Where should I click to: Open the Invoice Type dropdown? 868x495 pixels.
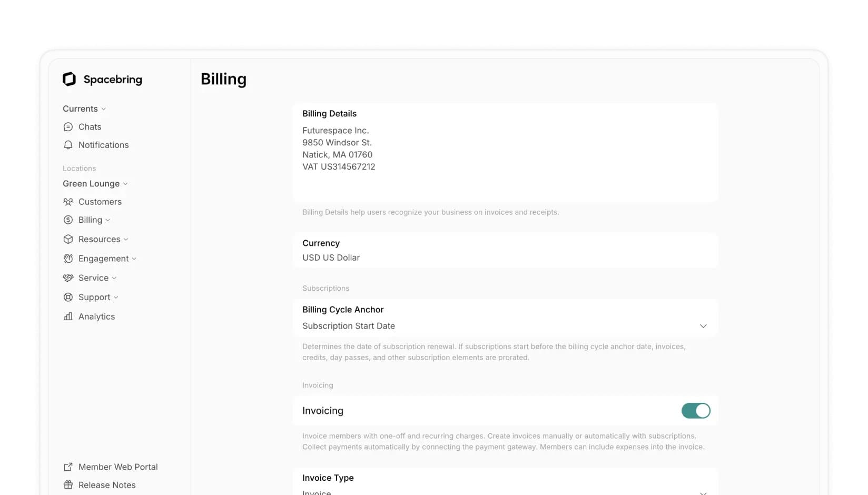pyautogui.click(x=703, y=493)
